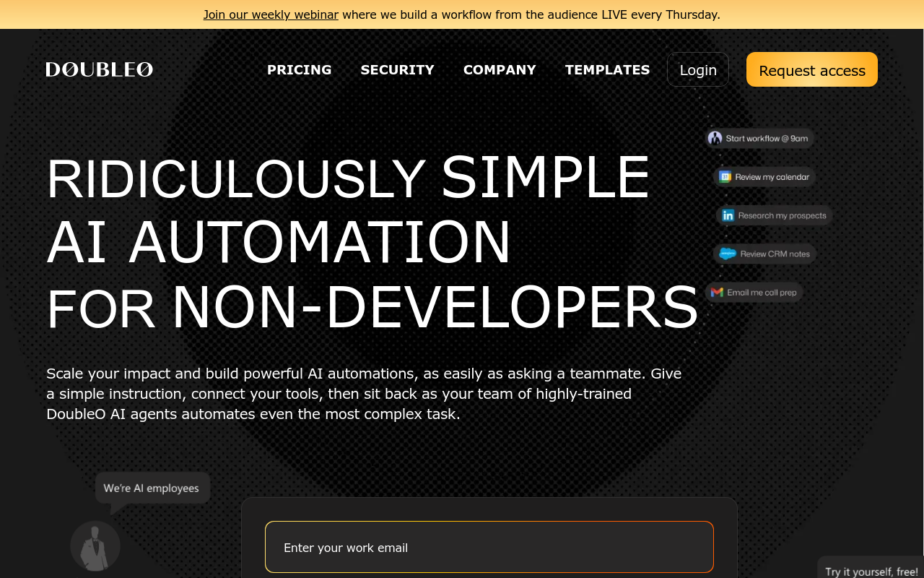The image size is (924, 578).
Task: Click the DoubleO logo
Action: [100, 69]
